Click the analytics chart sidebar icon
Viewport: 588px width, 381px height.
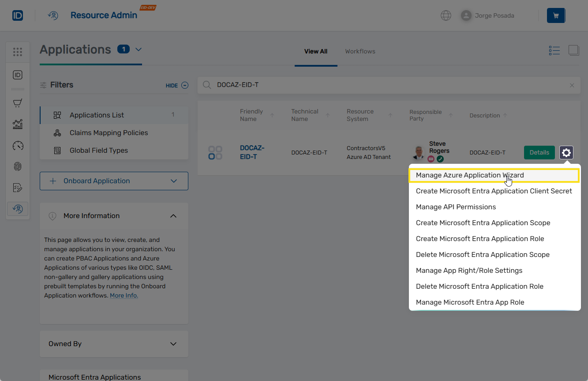tap(18, 124)
